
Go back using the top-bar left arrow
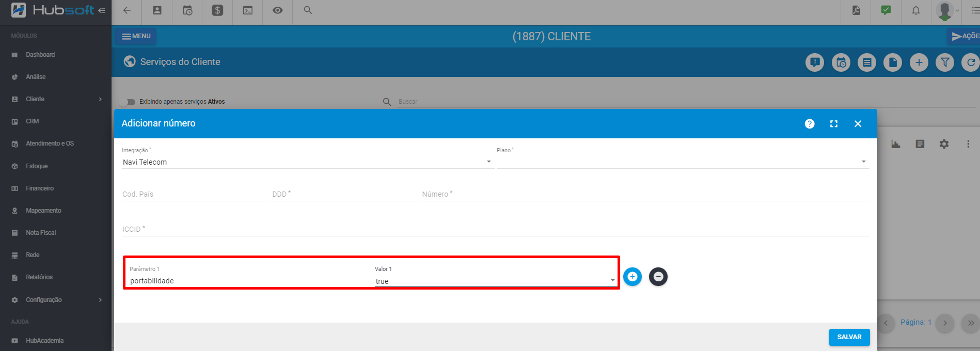pos(127,10)
